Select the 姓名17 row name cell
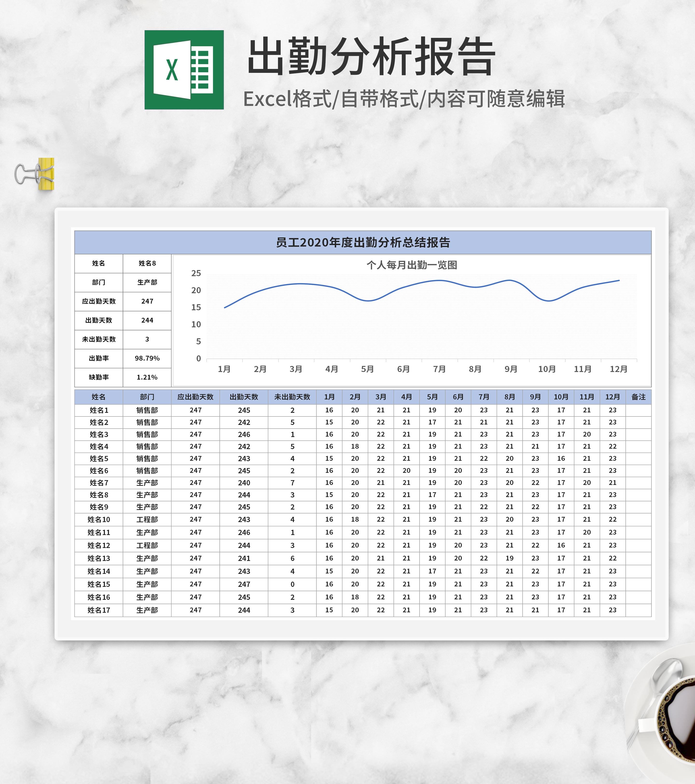The width and height of the screenshot is (695, 784). pyautogui.click(x=99, y=610)
